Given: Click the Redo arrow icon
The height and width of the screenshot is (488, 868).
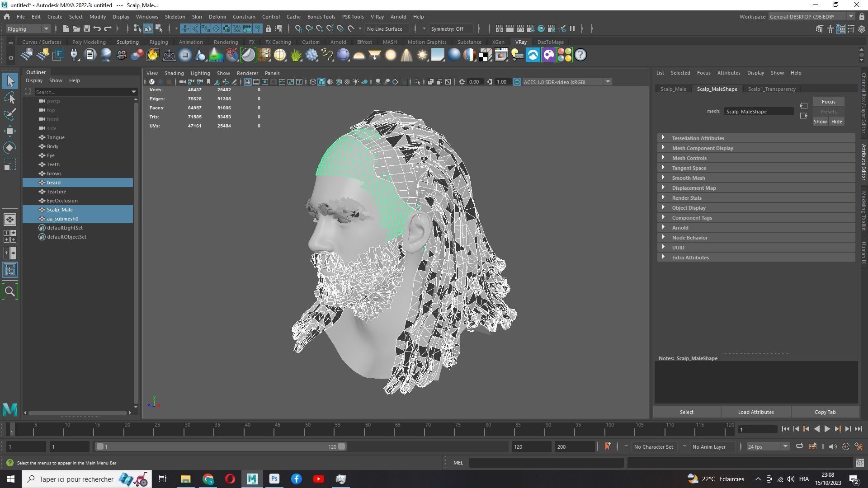Looking at the screenshot, I should [108, 29].
